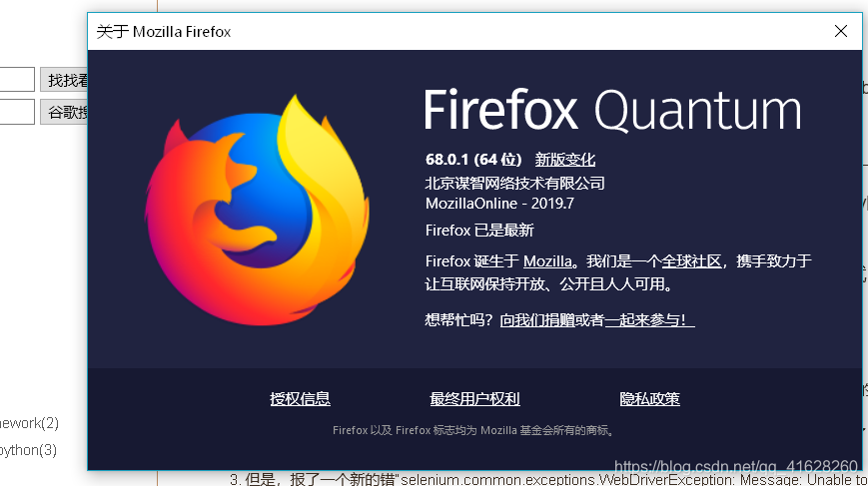Click the 谷歌搜 button in background page
This screenshot has width=868, height=486.
tap(64, 112)
